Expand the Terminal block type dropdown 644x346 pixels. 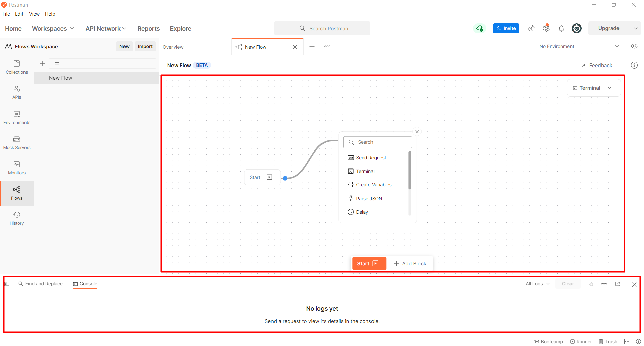pyautogui.click(x=610, y=88)
